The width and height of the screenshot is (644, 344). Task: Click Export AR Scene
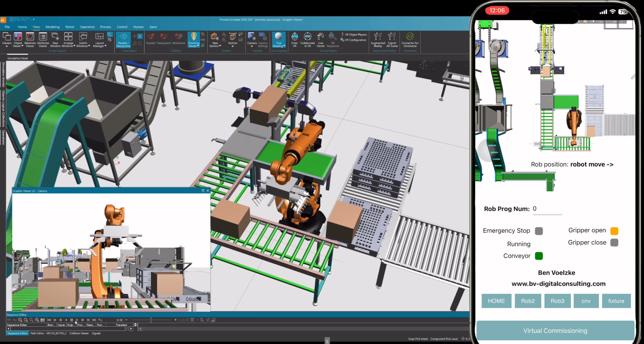[x=392, y=40]
